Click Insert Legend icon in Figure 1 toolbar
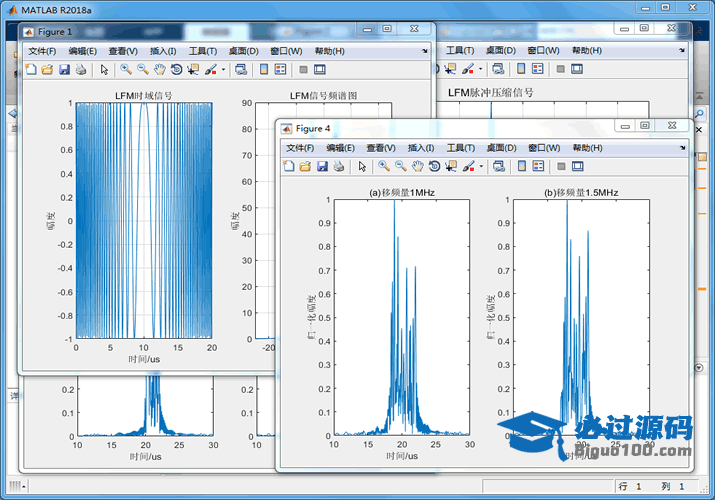The height and width of the screenshot is (500, 715). (x=281, y=70)
